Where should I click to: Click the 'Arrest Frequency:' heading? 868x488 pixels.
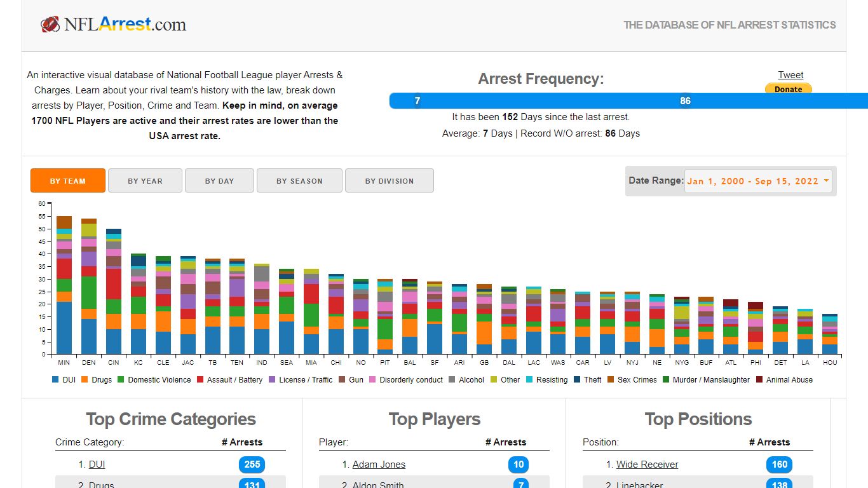coord(541,79)
